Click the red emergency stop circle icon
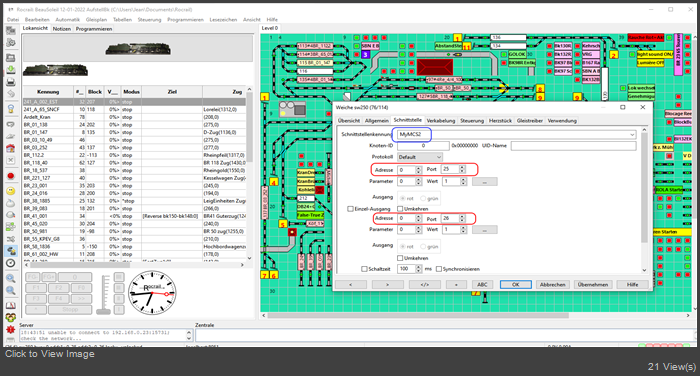 [x=11, y=176]
